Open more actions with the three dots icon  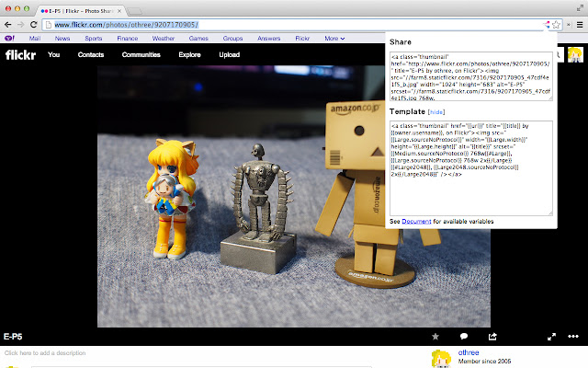click(x=573, y=337)
